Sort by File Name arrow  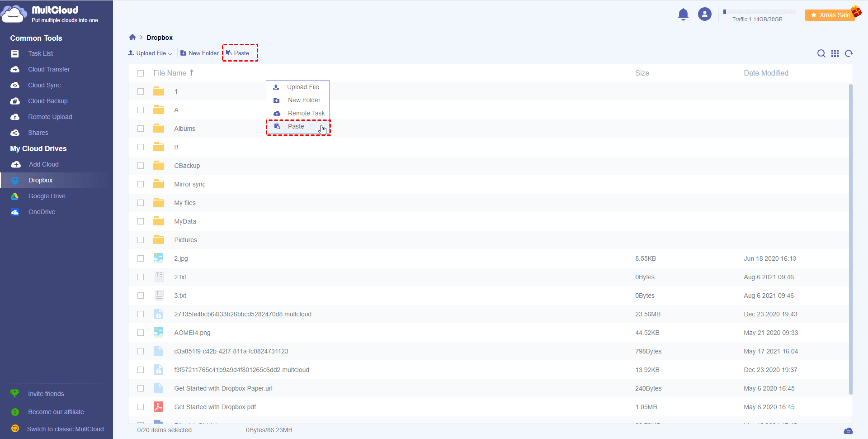(192, 72)
